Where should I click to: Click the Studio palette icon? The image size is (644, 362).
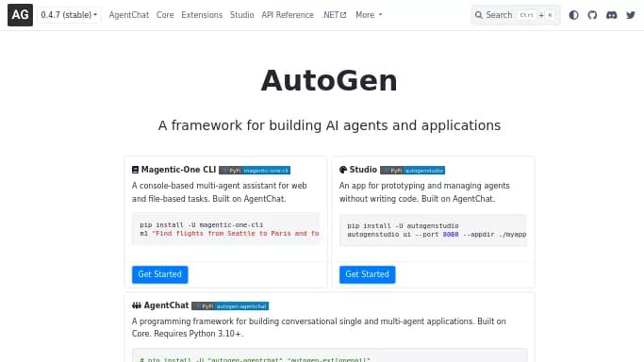(x=343, y=170)
